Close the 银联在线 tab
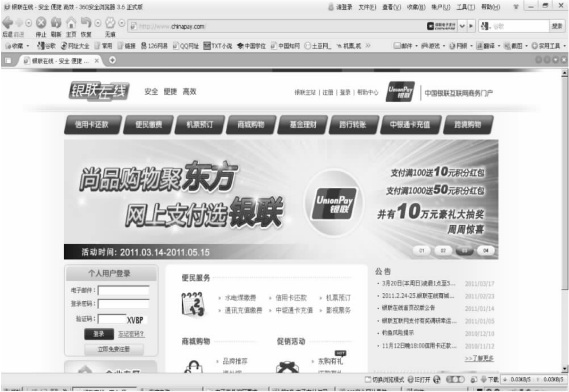569x392 pixels. pyautogui.click(x=97, y=60)
